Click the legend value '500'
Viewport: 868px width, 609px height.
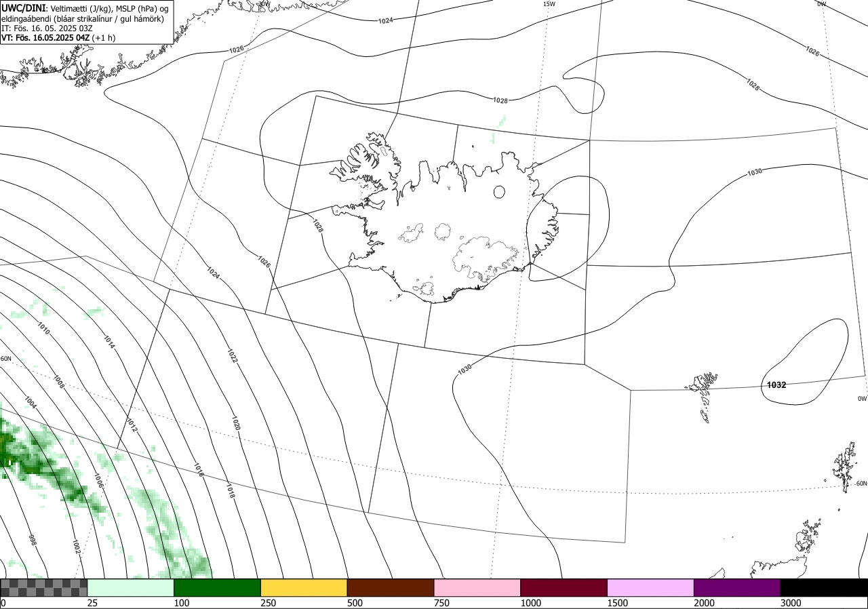click(355, 603)
